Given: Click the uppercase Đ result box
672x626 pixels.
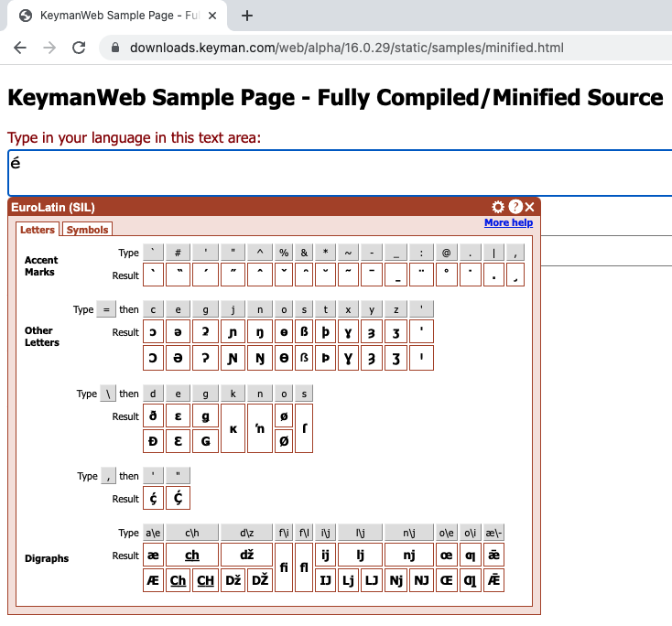Looking at the screenshot, I should 153,441.
